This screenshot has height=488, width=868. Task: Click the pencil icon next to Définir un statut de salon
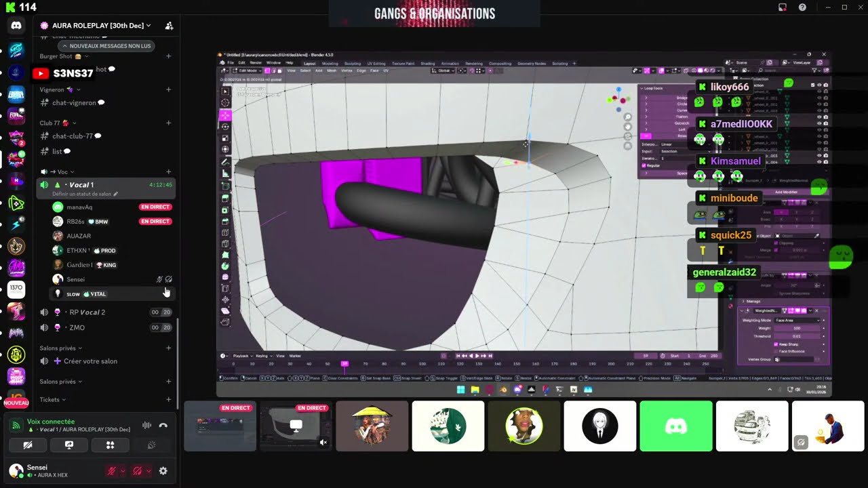(x=115, y=194)
